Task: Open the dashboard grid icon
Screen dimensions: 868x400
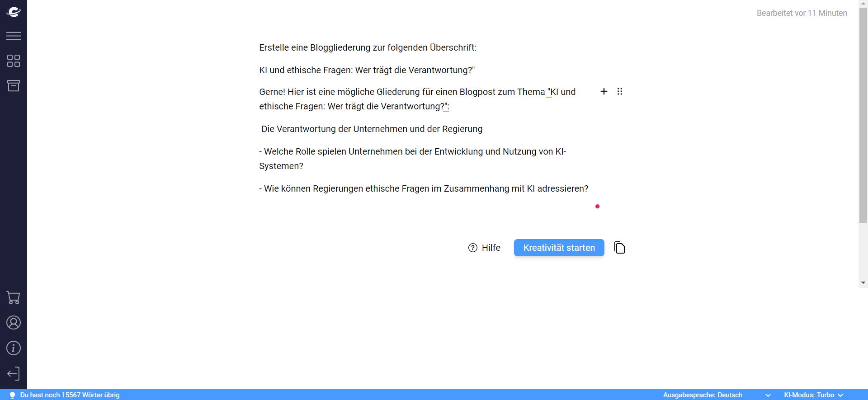Action: coord(14,61)
